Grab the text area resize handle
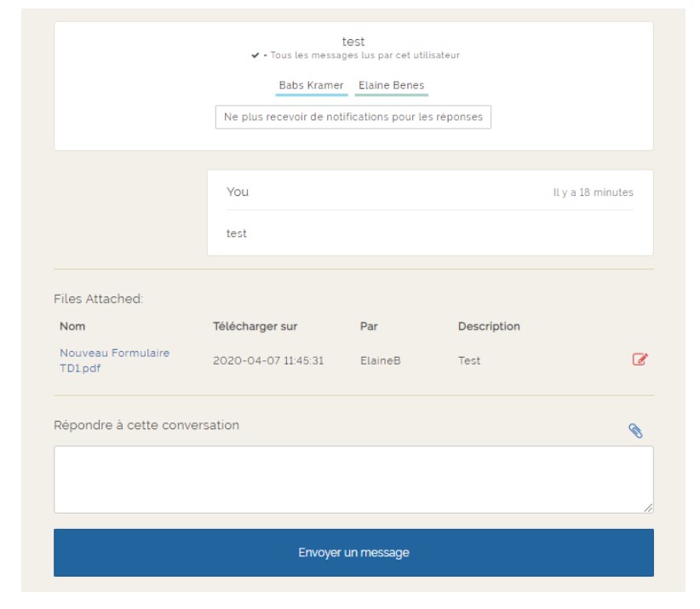The height and width of the screenshot is (609, 700). point(648,508)
